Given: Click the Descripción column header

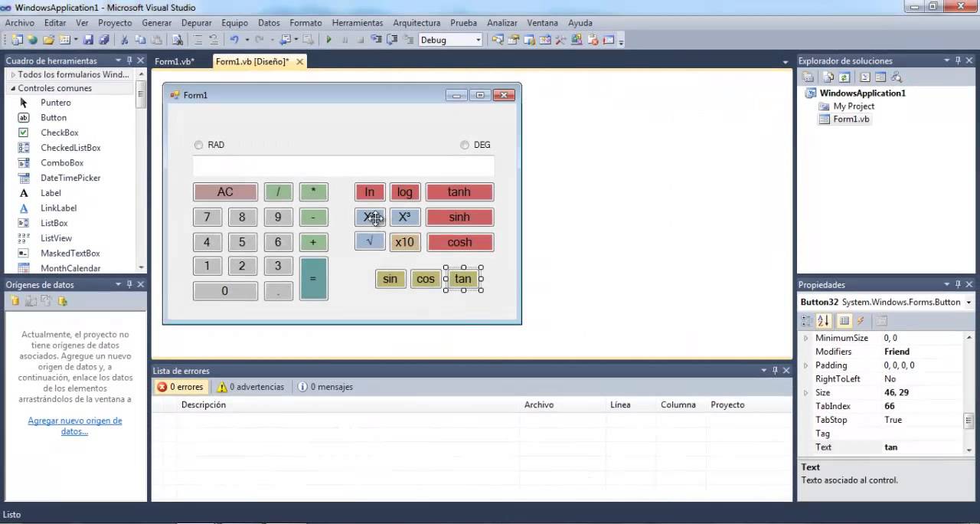Looking at the screenshot, I should 204,404.
